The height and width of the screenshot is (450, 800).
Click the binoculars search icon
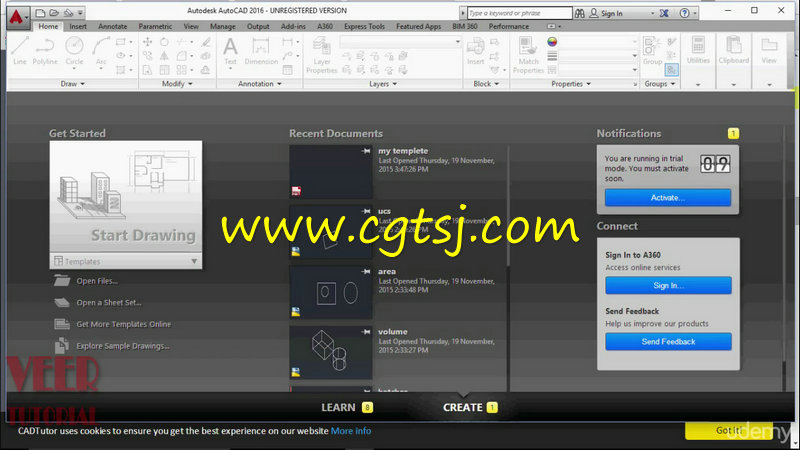point(580,13)
